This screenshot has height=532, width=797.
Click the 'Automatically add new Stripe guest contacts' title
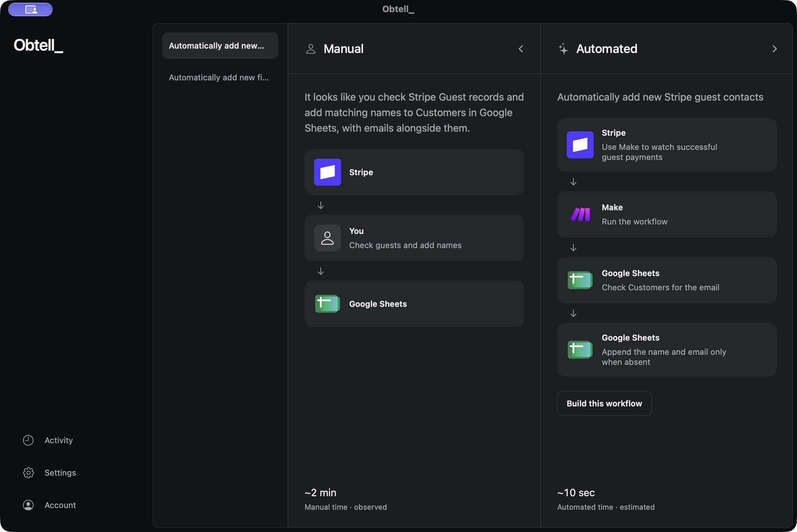[660, 97]
